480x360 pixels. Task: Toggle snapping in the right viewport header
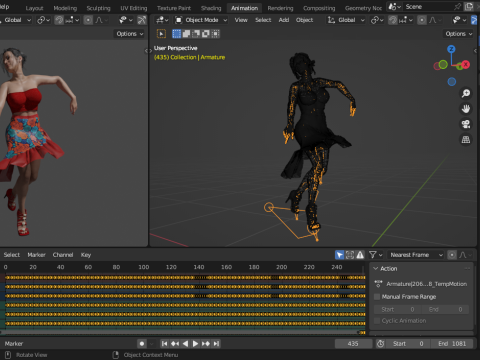393,20
